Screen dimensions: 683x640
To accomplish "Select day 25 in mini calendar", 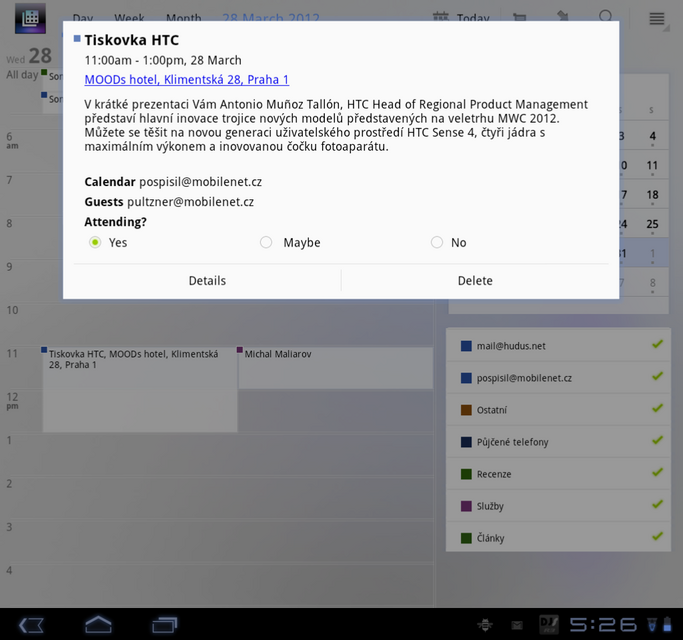I will pyautogui.click(x=652, y=224).
